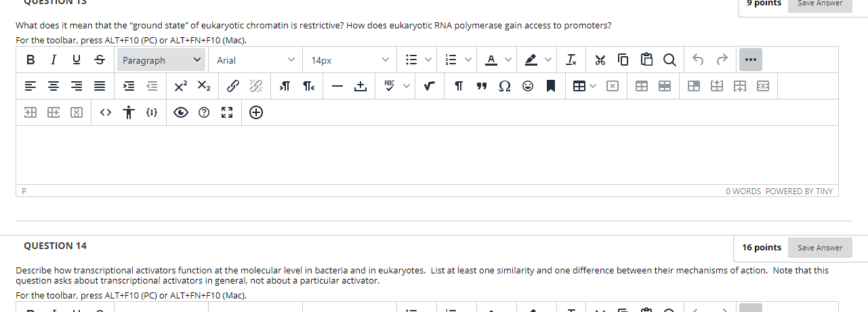
Task: Insert a special character with the omega icon
Action: coord(505,86)
